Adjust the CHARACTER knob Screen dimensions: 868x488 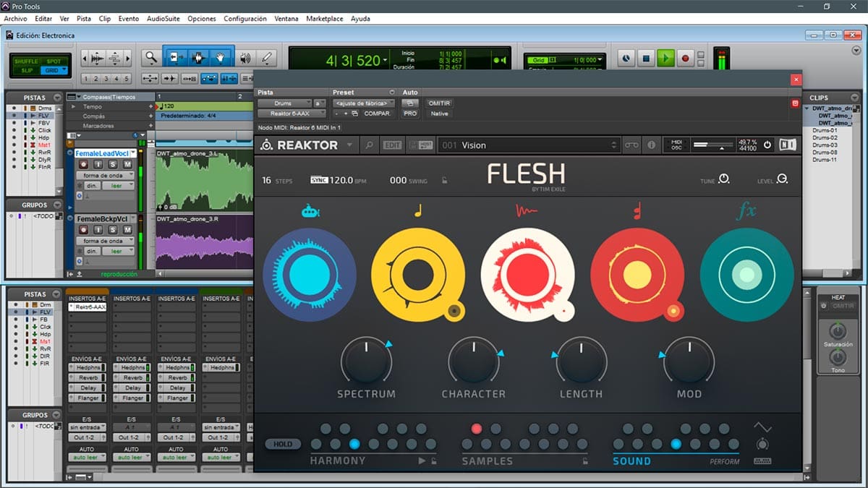pos(473,360)
